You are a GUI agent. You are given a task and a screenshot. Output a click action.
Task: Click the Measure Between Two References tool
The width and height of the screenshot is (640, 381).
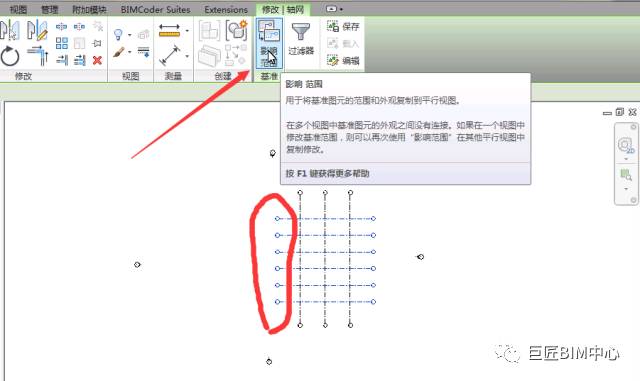(169, 31)
